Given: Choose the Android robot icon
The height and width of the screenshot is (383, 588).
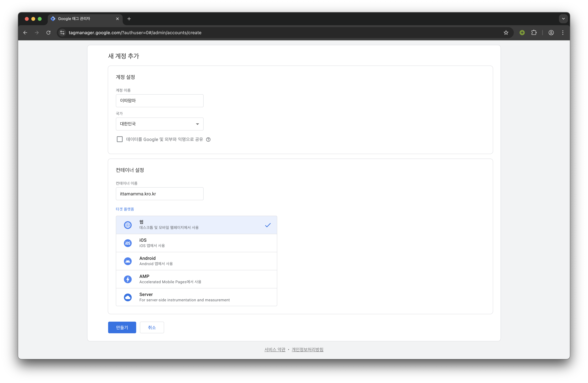Looking at the screenshot, I should coord(128,261).
